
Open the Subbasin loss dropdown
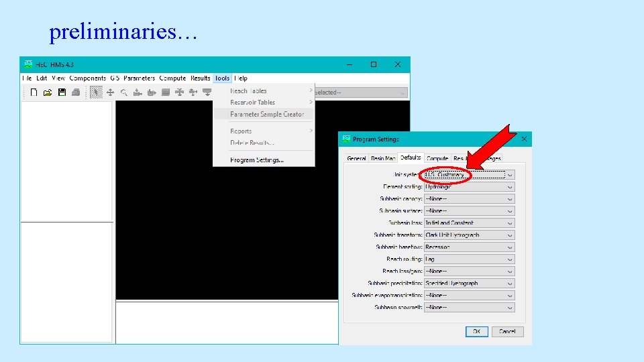point(469,223)
